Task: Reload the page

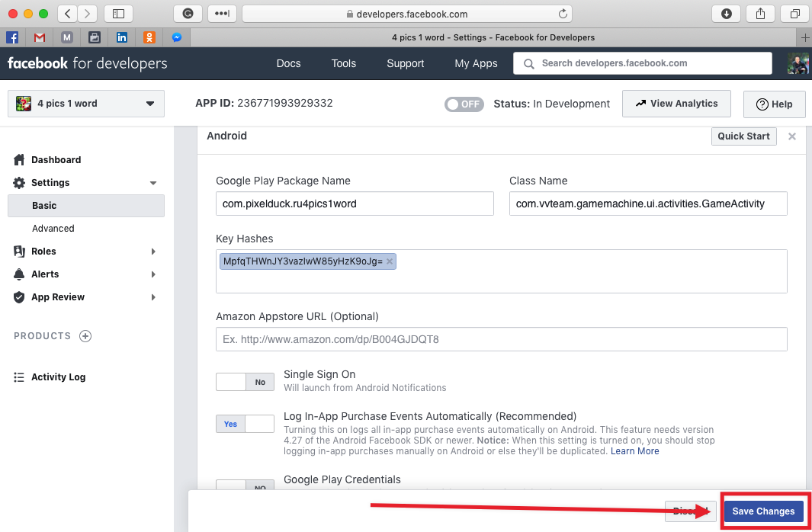Action: pos(563,14)
